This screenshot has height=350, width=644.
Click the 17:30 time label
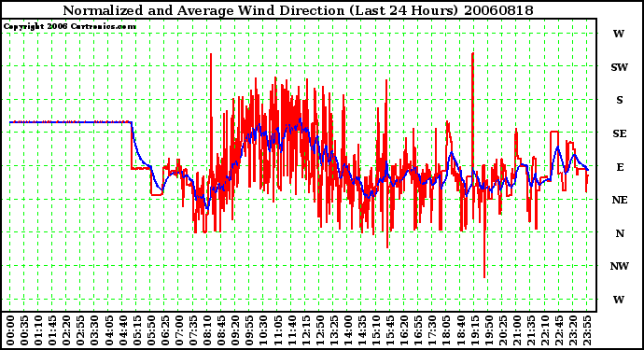432,330
